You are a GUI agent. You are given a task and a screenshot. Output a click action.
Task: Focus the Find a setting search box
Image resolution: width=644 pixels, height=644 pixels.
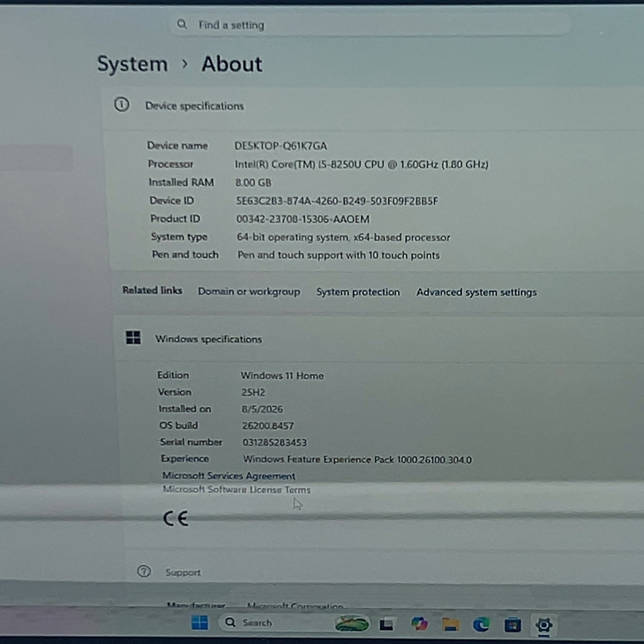369,25
